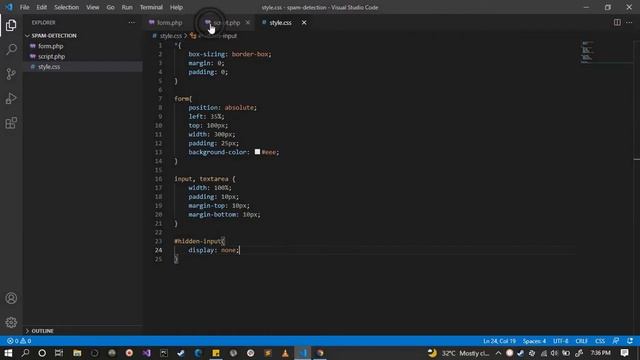
Task: Open notifications bell in status bar
Action: [x=630, y=341]
